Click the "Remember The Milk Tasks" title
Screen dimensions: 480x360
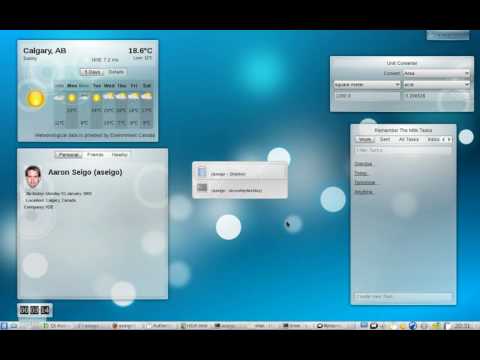pos(403,130)
